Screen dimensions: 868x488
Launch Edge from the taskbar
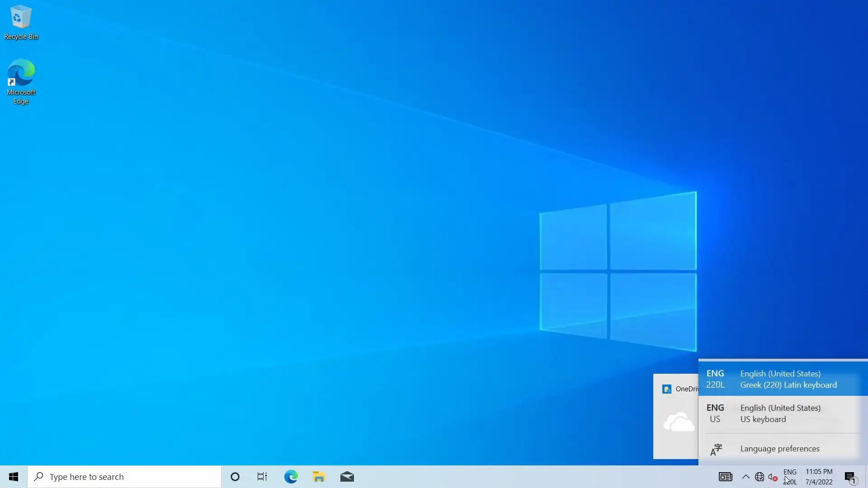(291, 477)
